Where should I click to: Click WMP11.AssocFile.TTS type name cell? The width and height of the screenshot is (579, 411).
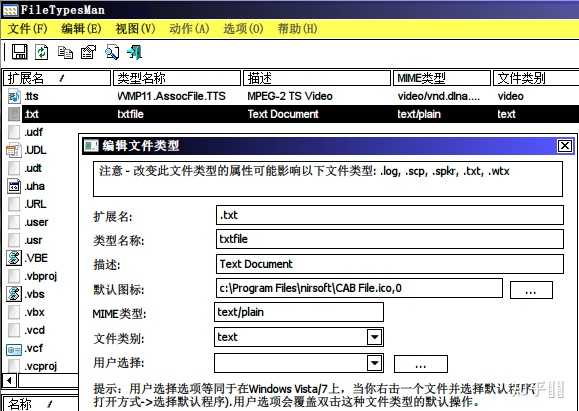tap(171, 96)
